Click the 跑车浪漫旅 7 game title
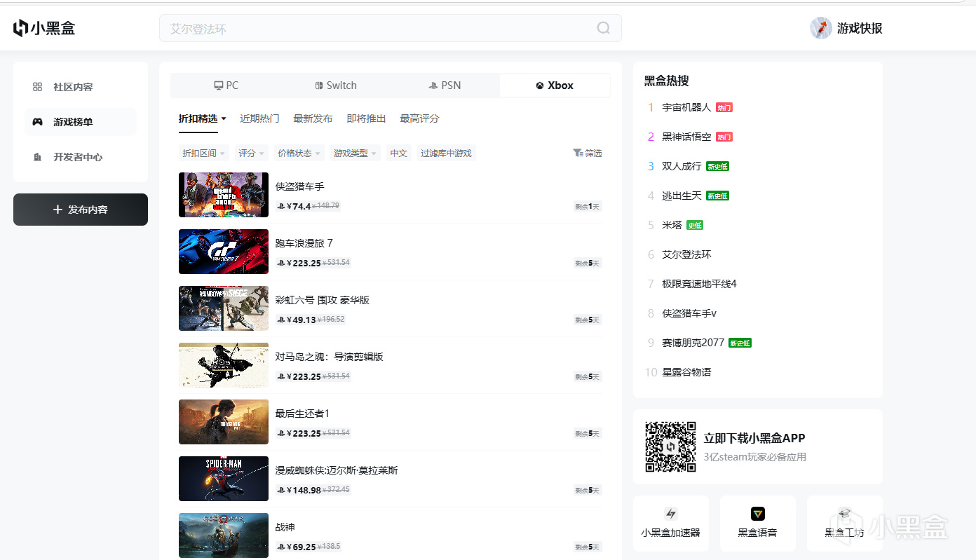 304,243
